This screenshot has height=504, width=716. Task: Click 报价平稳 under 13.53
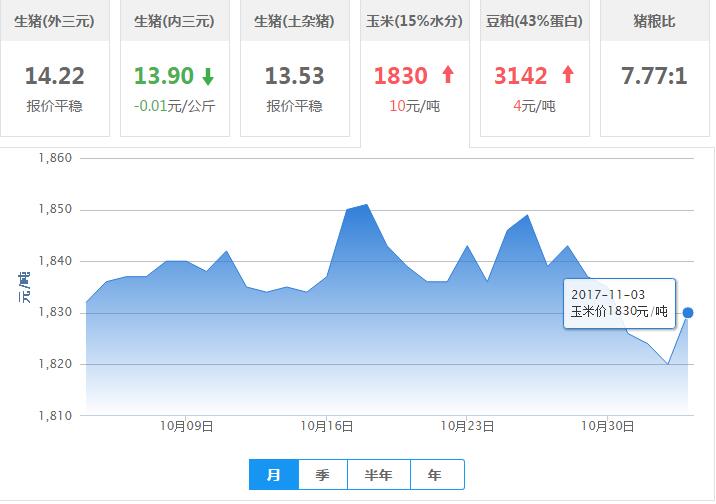tap(295, 106)
